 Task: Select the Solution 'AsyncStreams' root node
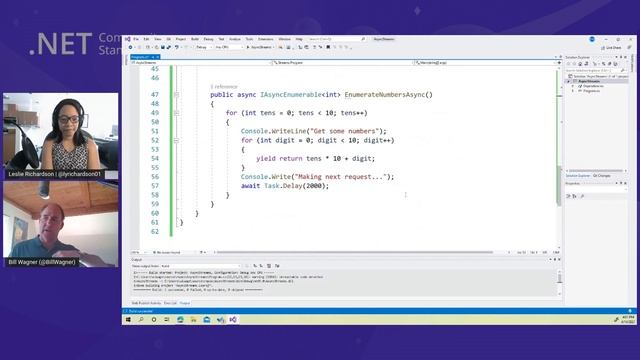coord(598,76)
